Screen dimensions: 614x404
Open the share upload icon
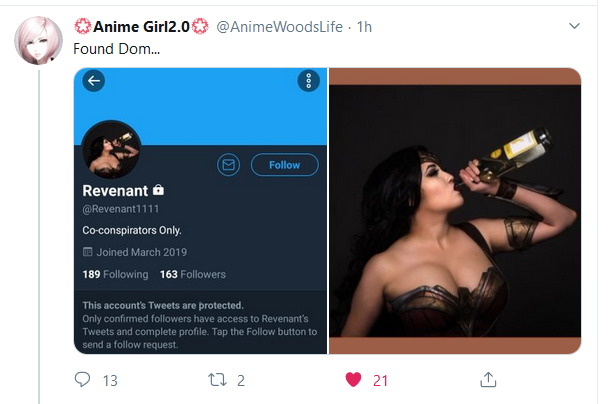click(x=488, y=379)
